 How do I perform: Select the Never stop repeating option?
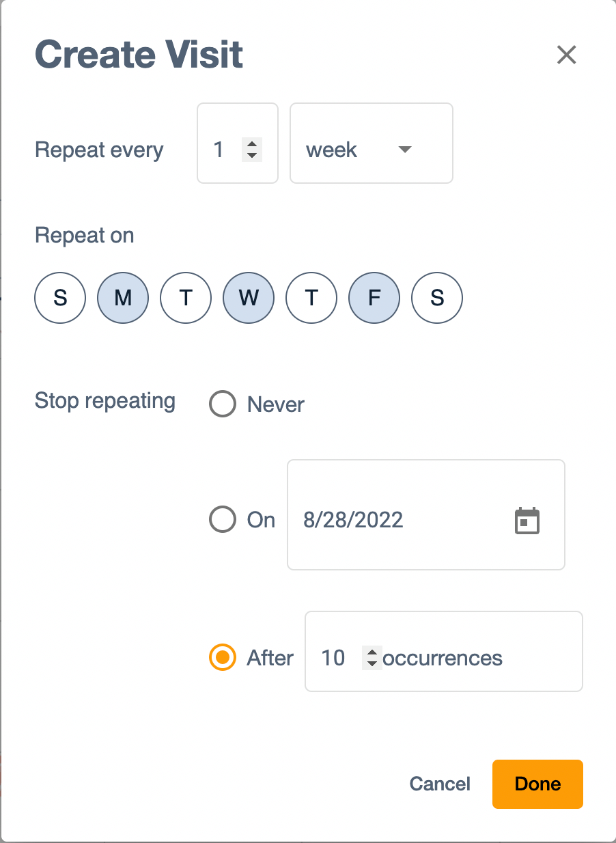[222, 404]
